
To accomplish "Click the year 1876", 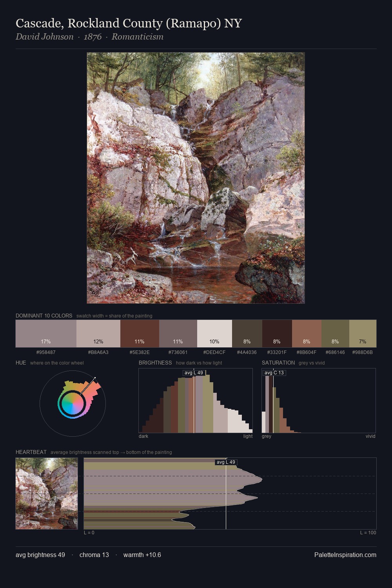I will [93, 37].
